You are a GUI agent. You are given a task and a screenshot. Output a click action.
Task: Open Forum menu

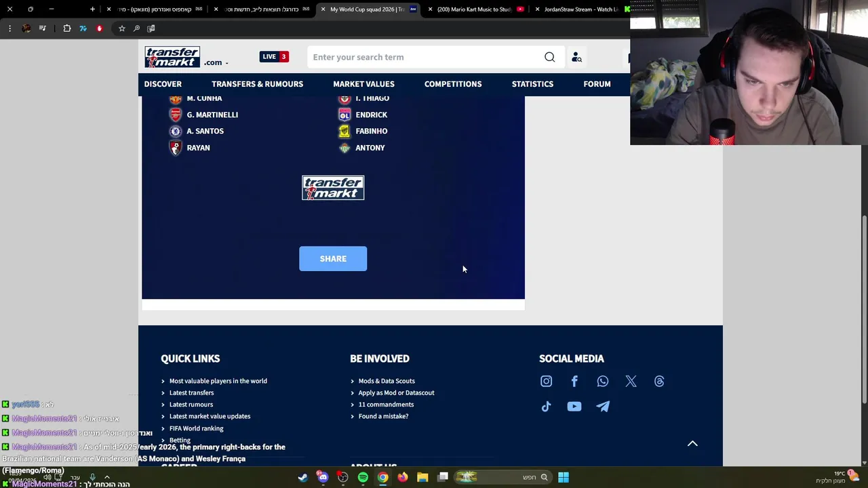point(597,84)
